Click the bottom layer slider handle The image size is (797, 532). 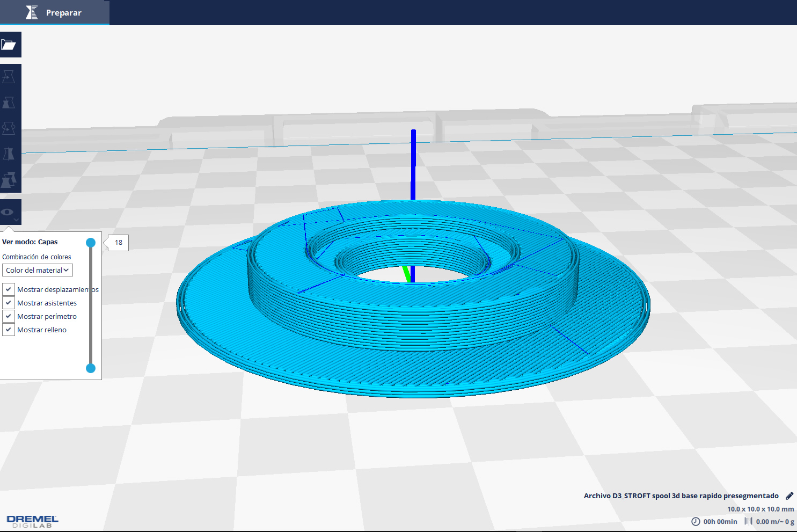[x=91, y=368]
